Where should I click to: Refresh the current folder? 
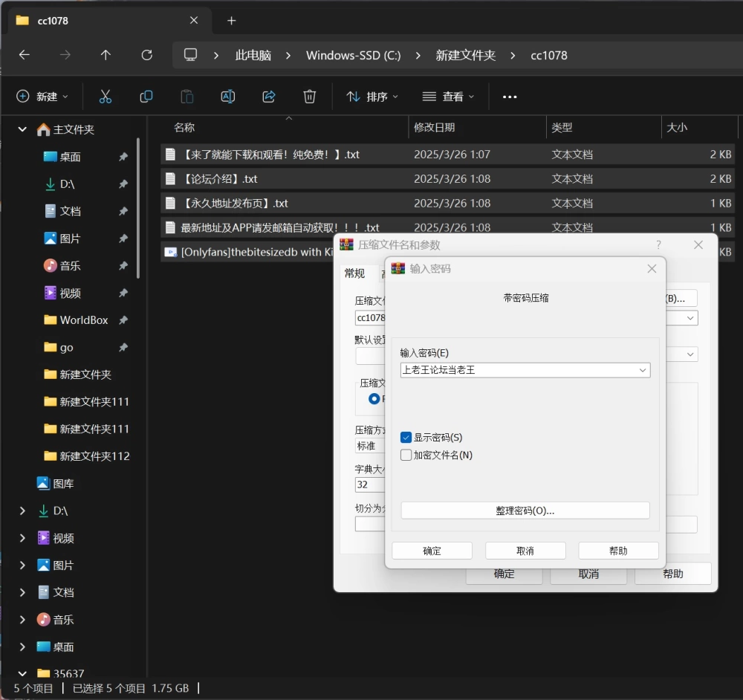click(x=147, y=55)
